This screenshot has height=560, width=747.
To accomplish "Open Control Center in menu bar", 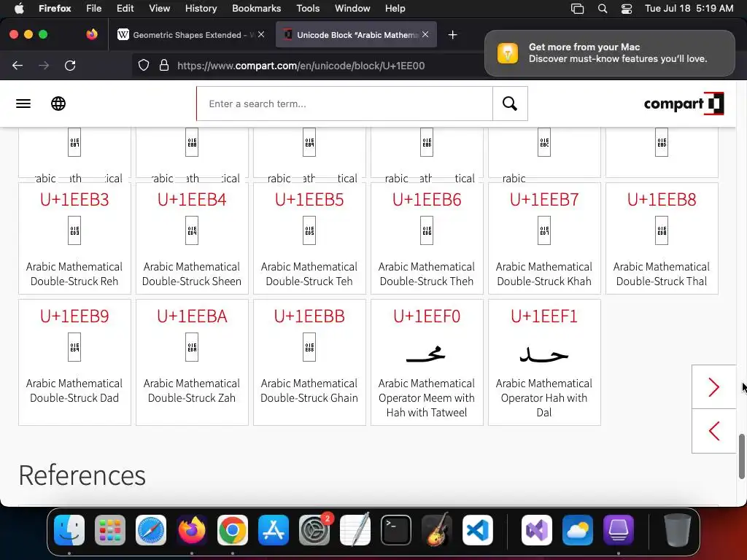I will coord(627,9).
